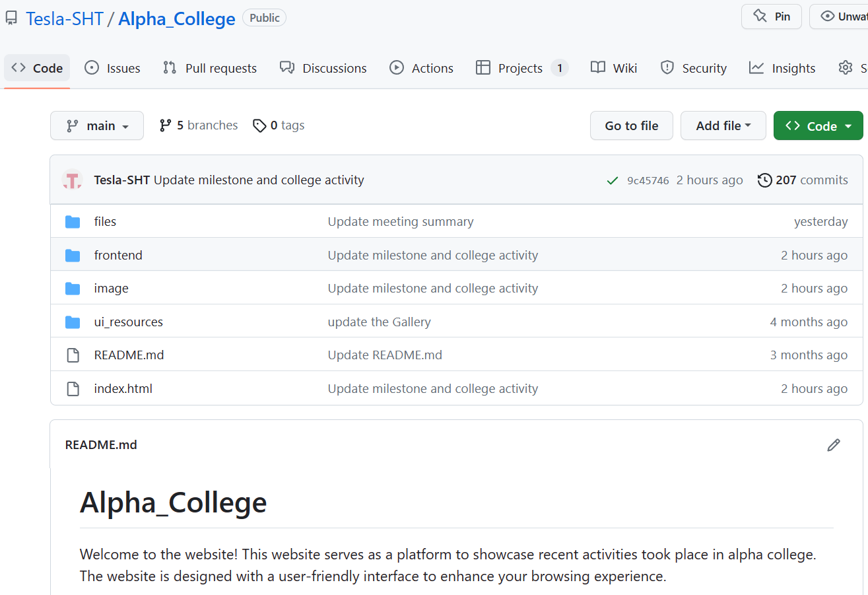Click the repository icon beside Tesla-SHT

(x=11, y=18)
